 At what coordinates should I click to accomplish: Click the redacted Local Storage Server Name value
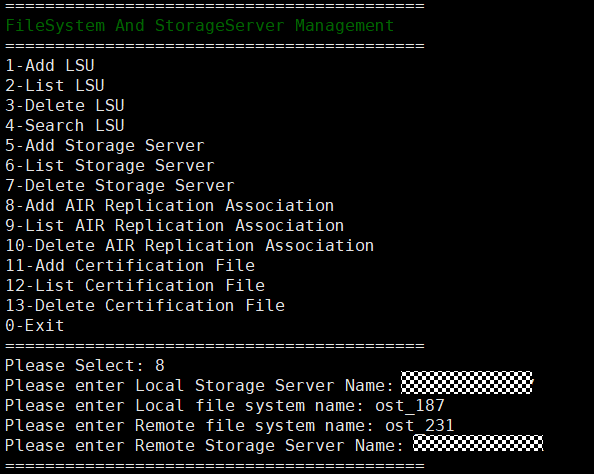pos(467,383)
